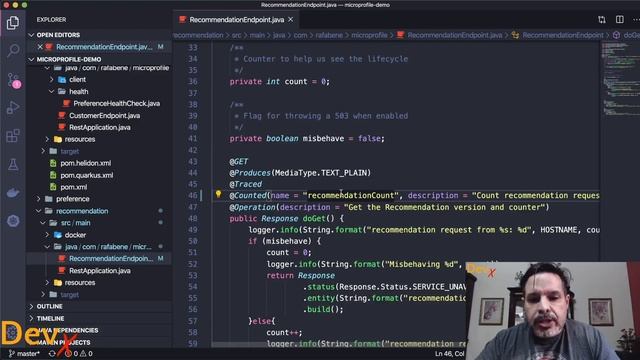This screenshot has height=360, width=640.
Task: Open the Docker whale icon
Action: click(13, 193)
